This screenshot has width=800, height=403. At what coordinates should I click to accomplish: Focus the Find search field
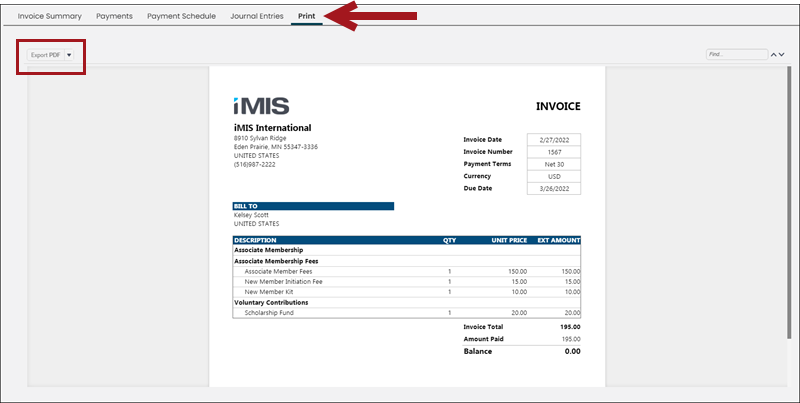(x=737, y=54)
